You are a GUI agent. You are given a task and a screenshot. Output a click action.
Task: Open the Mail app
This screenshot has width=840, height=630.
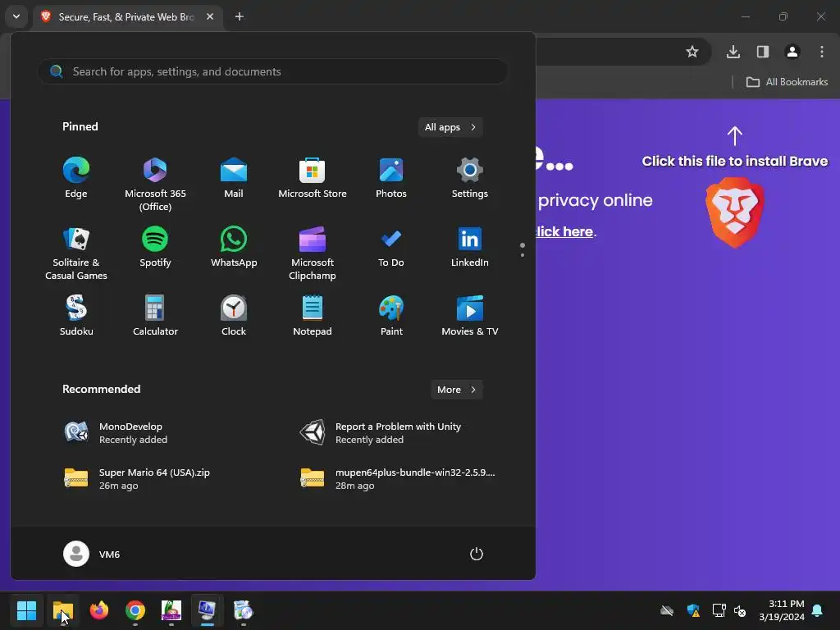click(x=234, y=178)
